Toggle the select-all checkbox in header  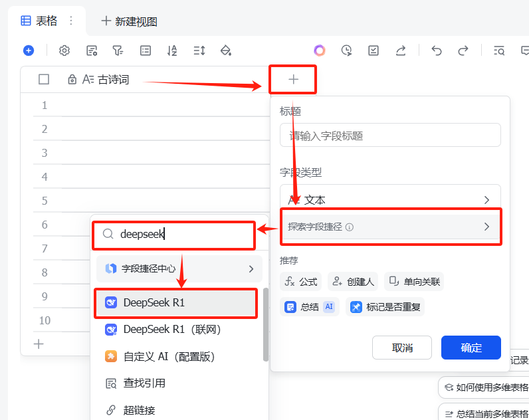44,80
